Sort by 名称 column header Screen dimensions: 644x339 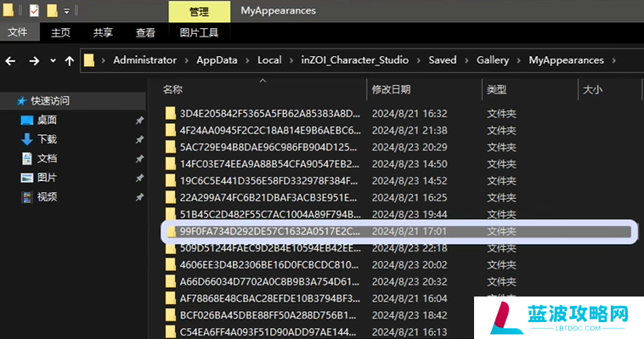pyautogui.click(x=172, y=89)
